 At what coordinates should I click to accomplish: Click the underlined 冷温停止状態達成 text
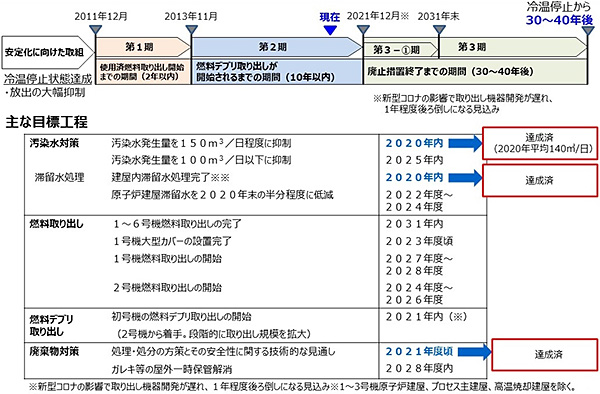point(48,79)
